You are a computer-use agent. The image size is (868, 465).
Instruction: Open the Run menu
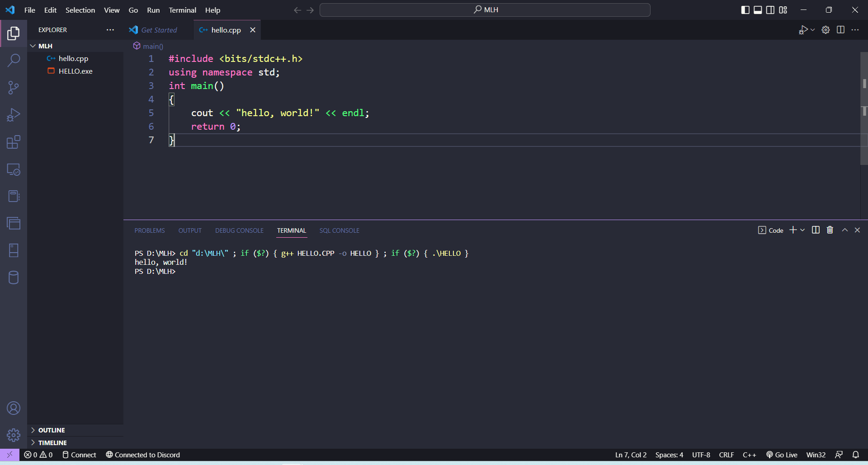point(153,10)
